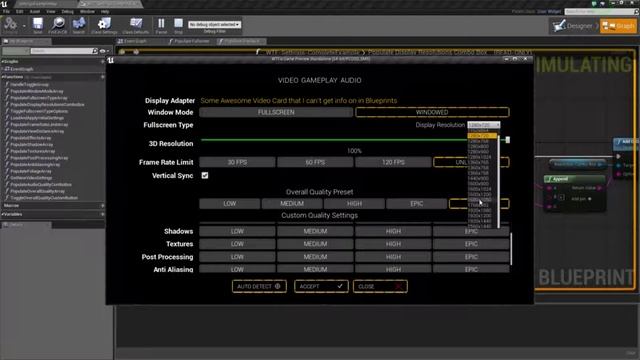Click the info icon on AUTO DETECT button

[278, 286]
